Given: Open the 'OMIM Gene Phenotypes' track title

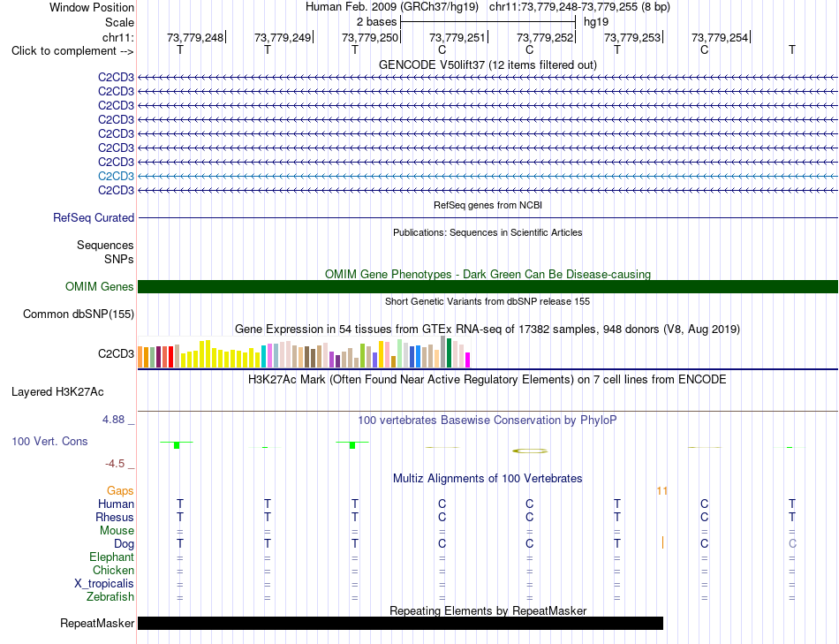Looking at the screenshot, I should pyautogui.click(x=488, y=274).
